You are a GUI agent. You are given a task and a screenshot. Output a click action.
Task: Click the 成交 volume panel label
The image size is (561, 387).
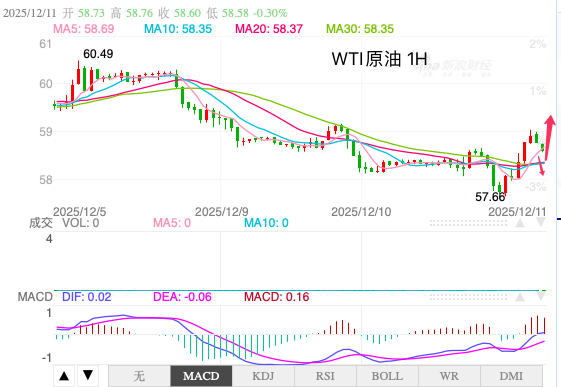click(41, 223)
